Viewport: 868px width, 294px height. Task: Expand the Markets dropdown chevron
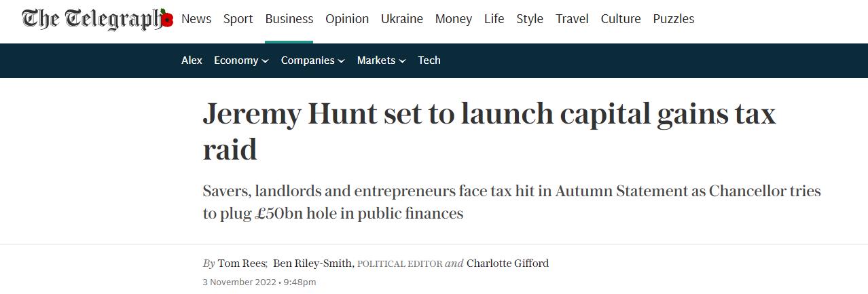(x=402, y=60)
